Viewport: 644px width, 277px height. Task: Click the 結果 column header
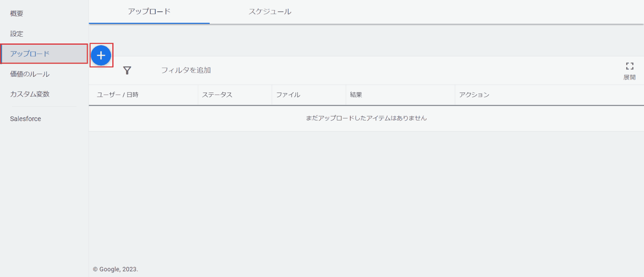[356, 95]
